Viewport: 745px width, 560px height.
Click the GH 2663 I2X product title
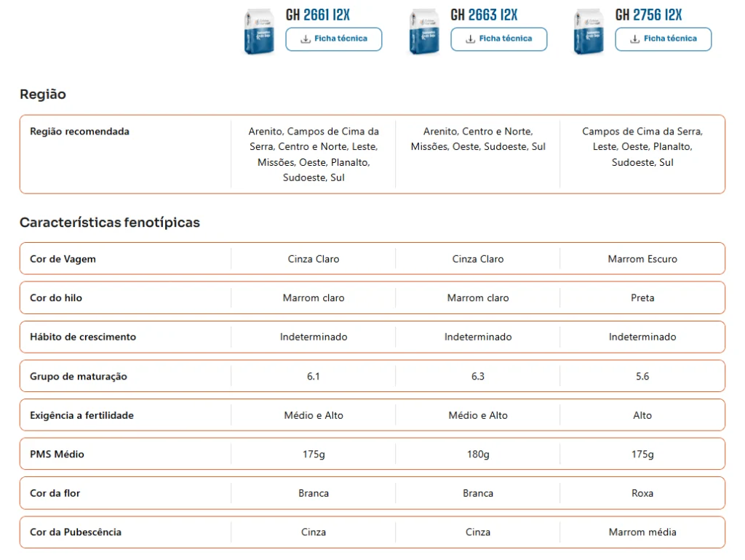[x=484, y=15]
